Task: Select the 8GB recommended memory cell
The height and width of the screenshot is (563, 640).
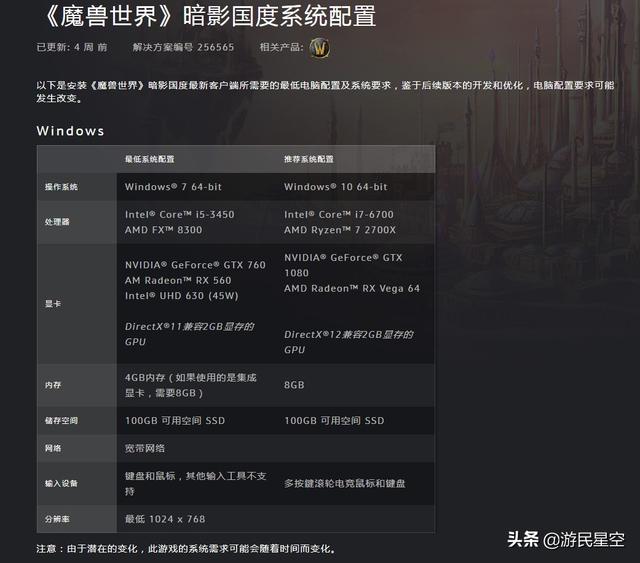Action: [294, 385]
